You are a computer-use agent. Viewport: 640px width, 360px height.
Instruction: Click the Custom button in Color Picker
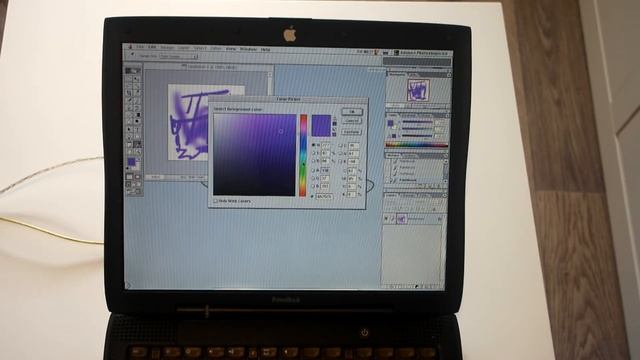tap(351, 132)
